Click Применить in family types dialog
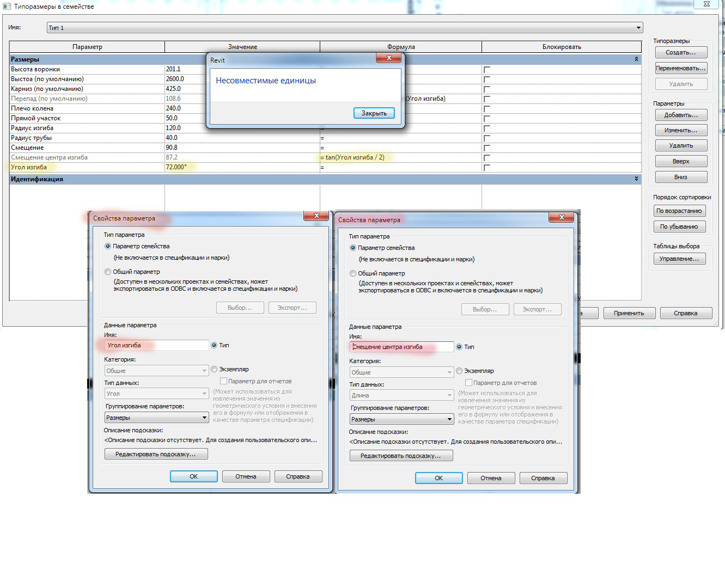This screenshot has width=725, height=588. pyautogui.click(x=629, y=313)
